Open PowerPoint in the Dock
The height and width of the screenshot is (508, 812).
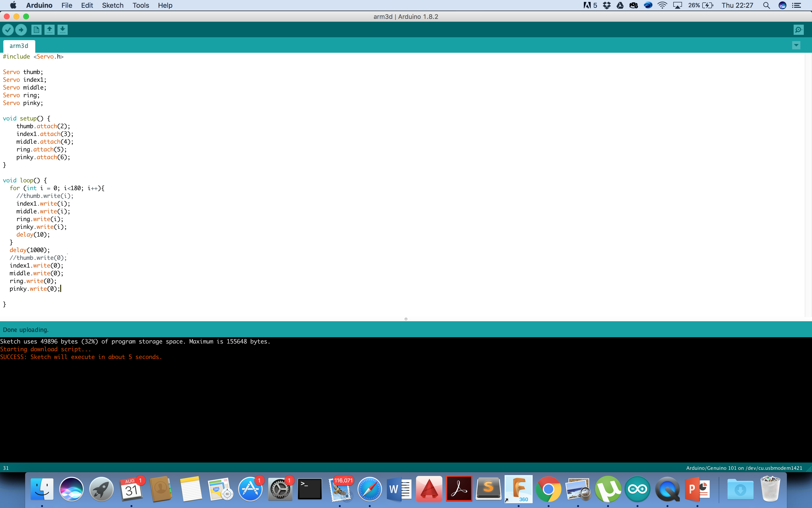[697, 489]
